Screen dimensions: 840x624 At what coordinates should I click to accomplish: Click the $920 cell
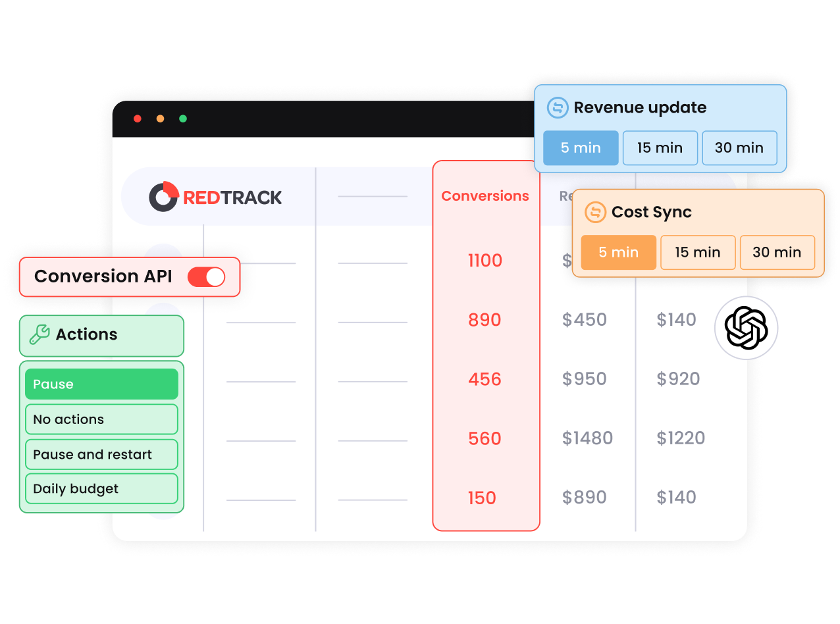coord(678,379)
